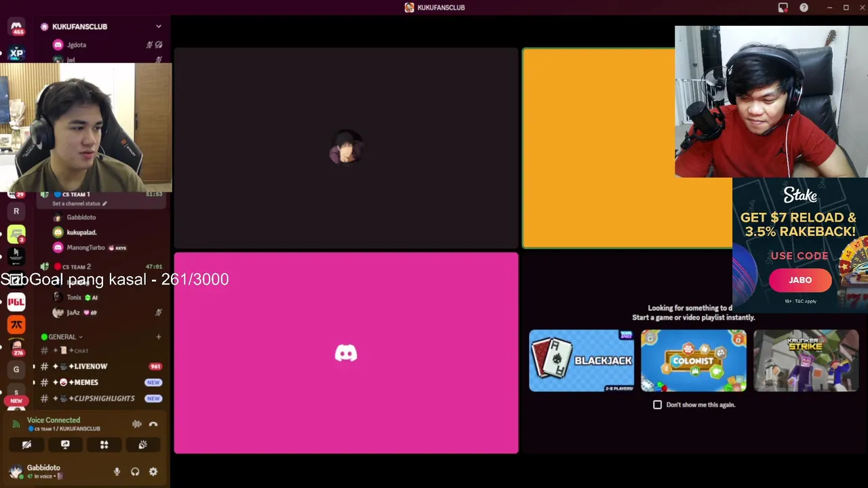Viewport: 868px width, 488px height.
Task: Disconnect from voice channel
Action: pos(153,424)
